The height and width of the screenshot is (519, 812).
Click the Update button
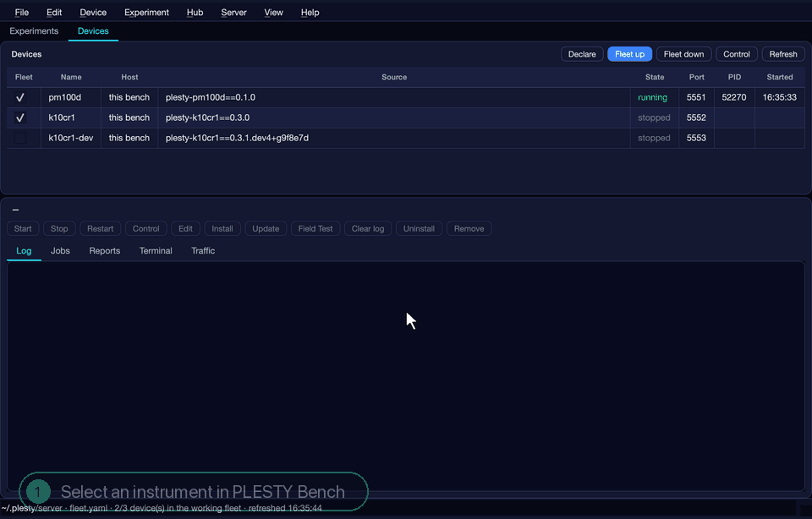tap(266, 229)
